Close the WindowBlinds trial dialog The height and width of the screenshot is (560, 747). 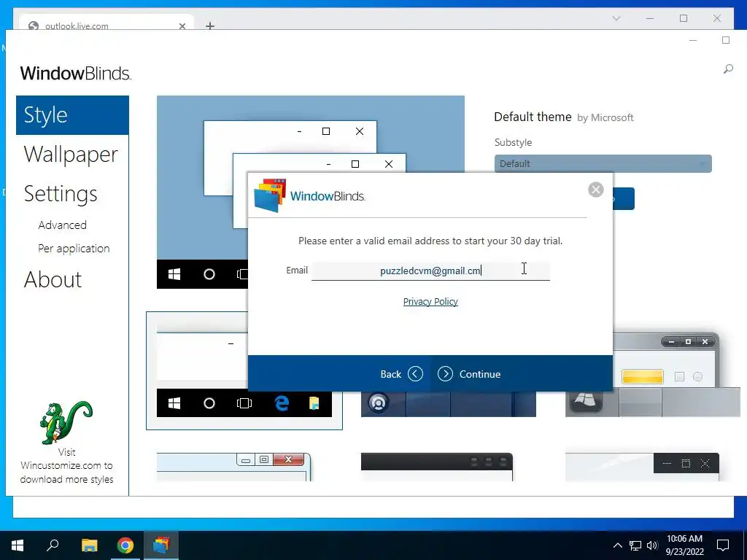pyautogui.click(x=595, y=190)
